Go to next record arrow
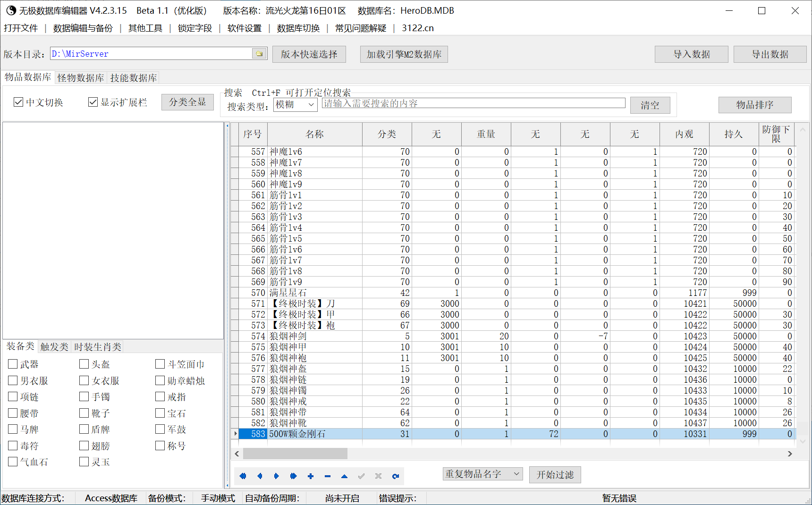This screenshot has width=812, height=505. click(277, 476)
